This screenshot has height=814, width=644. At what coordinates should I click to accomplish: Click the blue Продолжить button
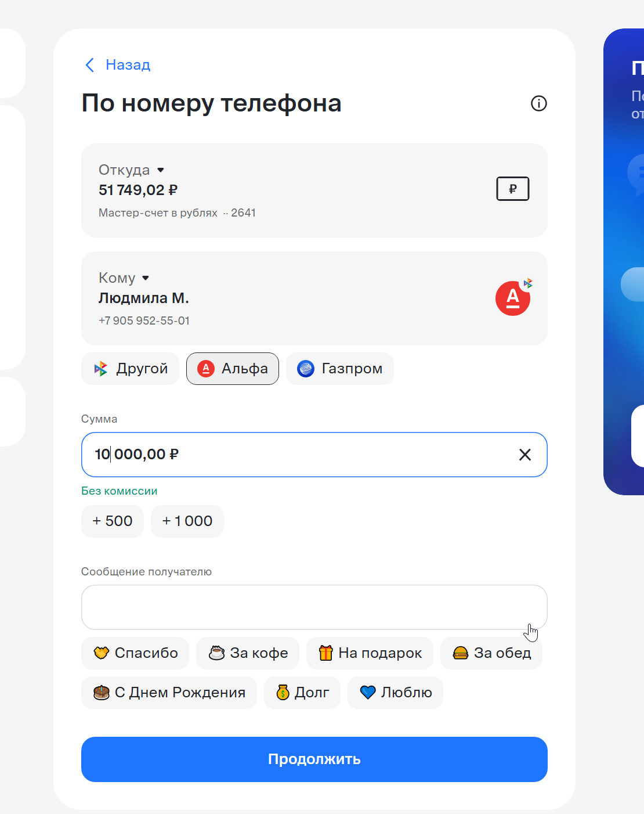pyautogui.click(x=314, y=759)
